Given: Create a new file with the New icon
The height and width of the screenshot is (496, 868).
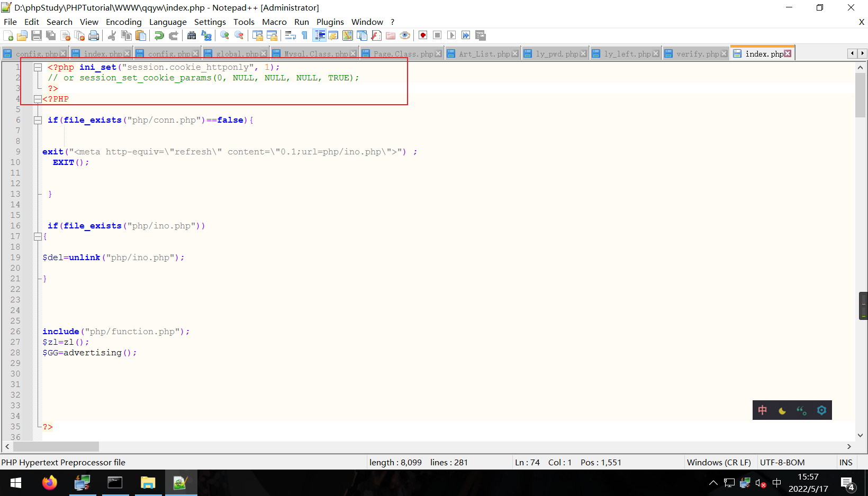Looking at the screenshot, I should pos(8,35).
